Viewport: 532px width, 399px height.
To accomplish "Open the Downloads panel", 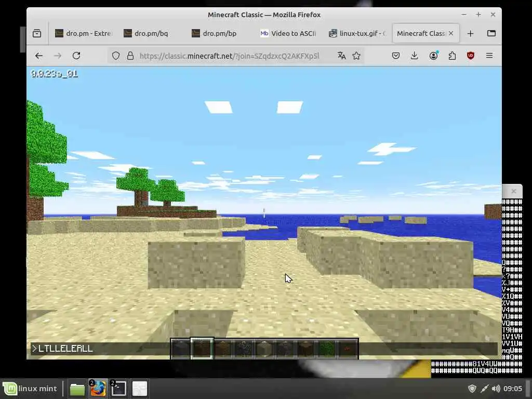I will pyautogui.click(x=414, y=56).
